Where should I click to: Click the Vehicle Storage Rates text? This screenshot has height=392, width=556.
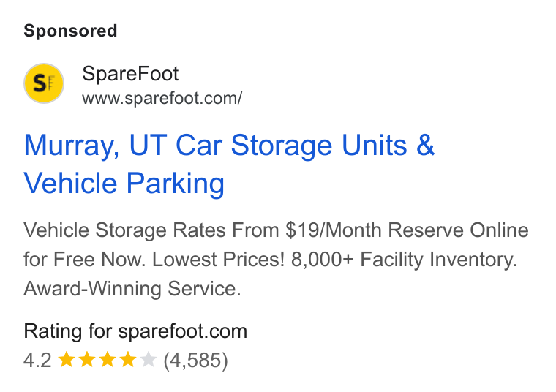coord(124,230)
